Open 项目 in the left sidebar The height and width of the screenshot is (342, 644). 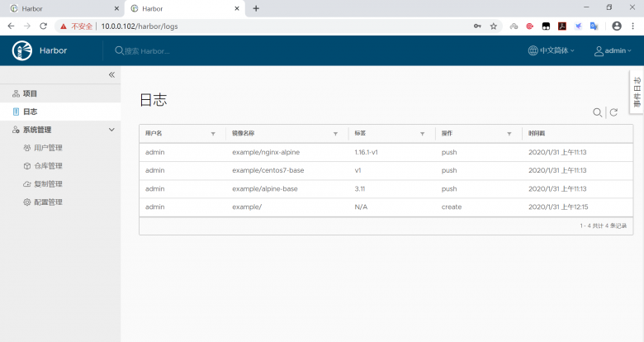coord(30,93)
